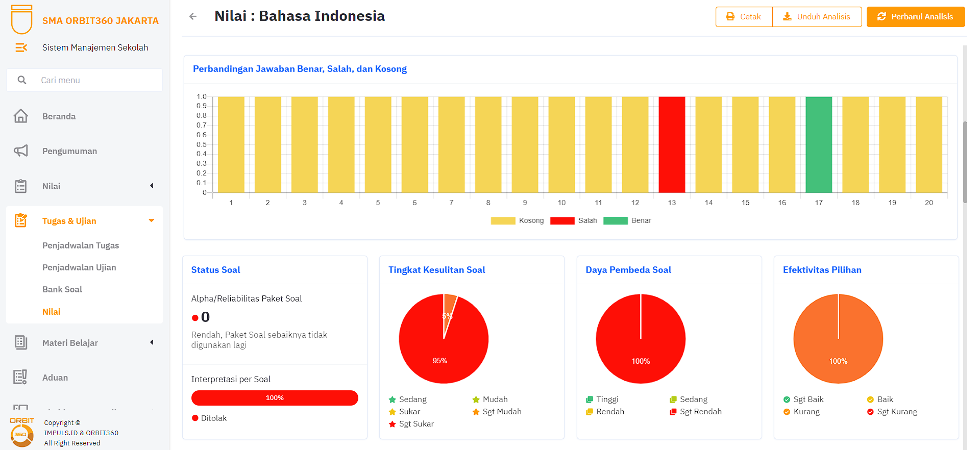
Task: Collapse the Tugas & Ujian menu
Action: [151, 220]
